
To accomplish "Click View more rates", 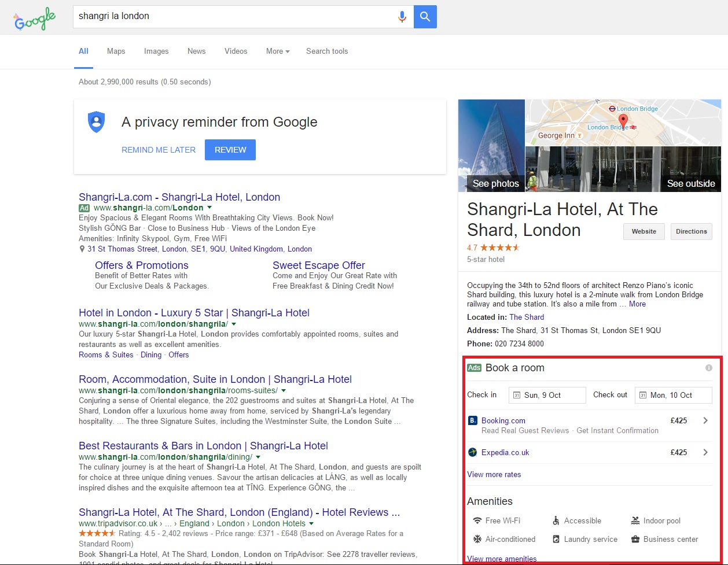I will click(x=494, y=474).
